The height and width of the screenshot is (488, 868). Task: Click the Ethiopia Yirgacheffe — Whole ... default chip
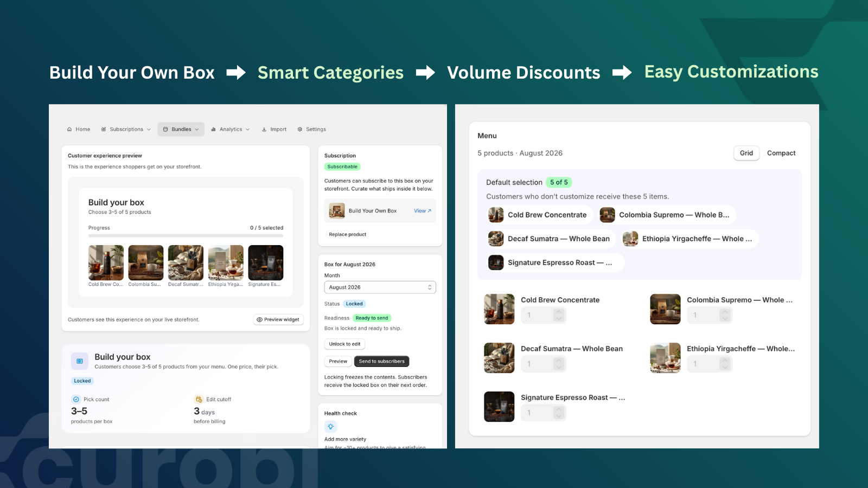(690, 239)
